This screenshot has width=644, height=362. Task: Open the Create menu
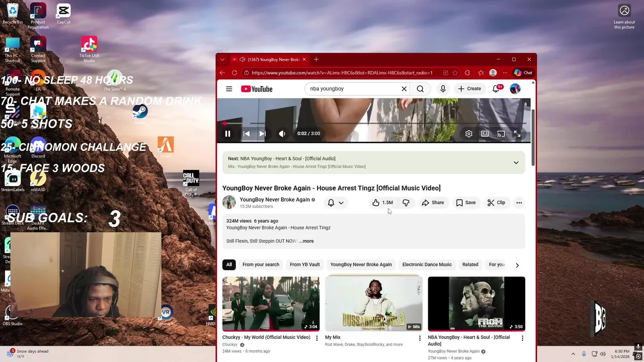click(469, 88)
